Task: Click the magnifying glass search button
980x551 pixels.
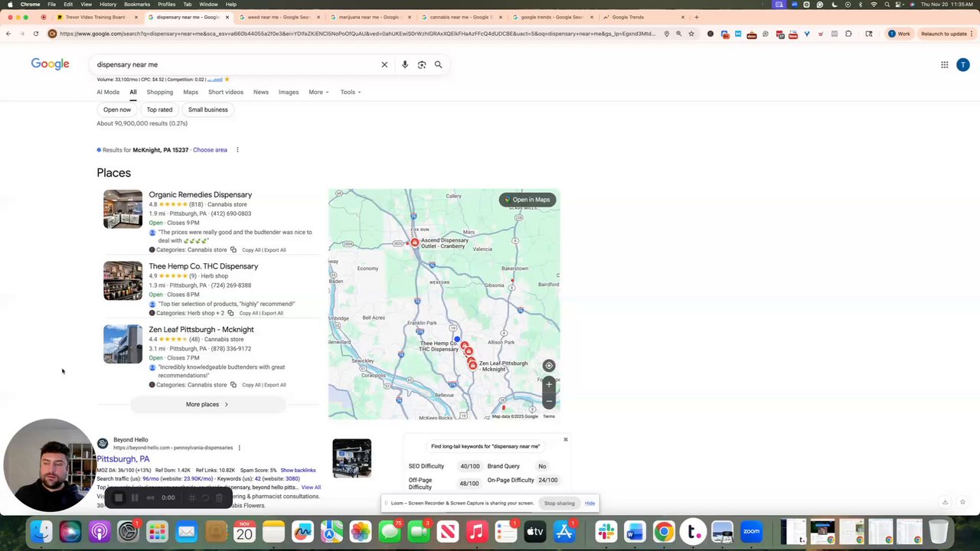Action: tap(439, 64)
